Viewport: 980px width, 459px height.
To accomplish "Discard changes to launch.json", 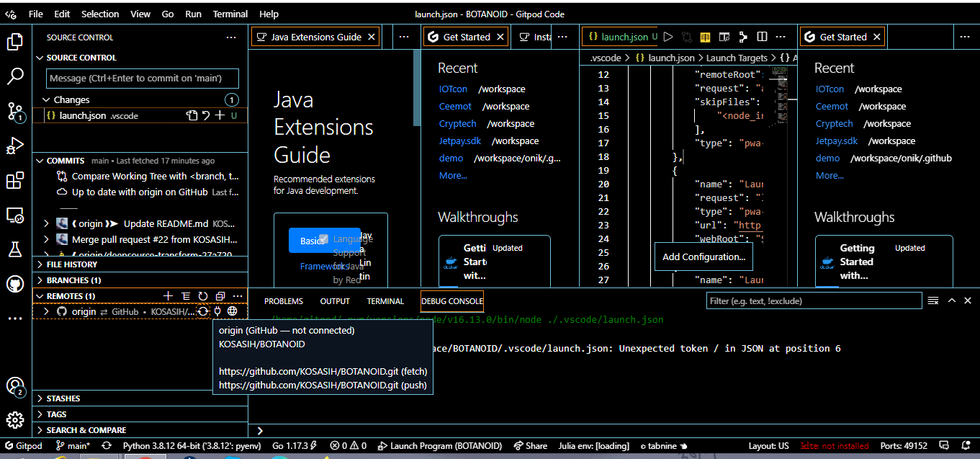I will pyautogui.click(x=206, y=115).
